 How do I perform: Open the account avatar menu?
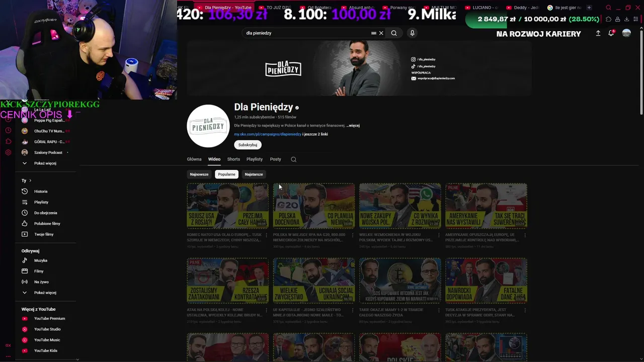(626, 33)
